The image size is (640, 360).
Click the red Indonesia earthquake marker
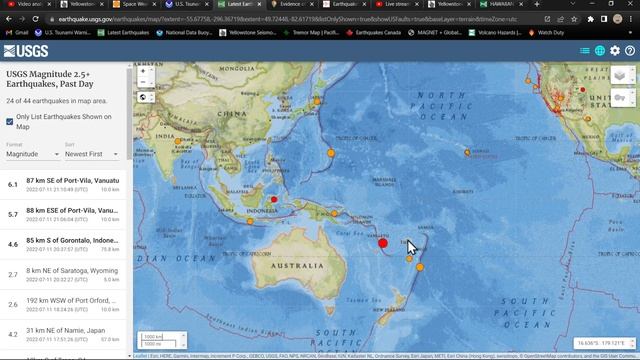274,200
